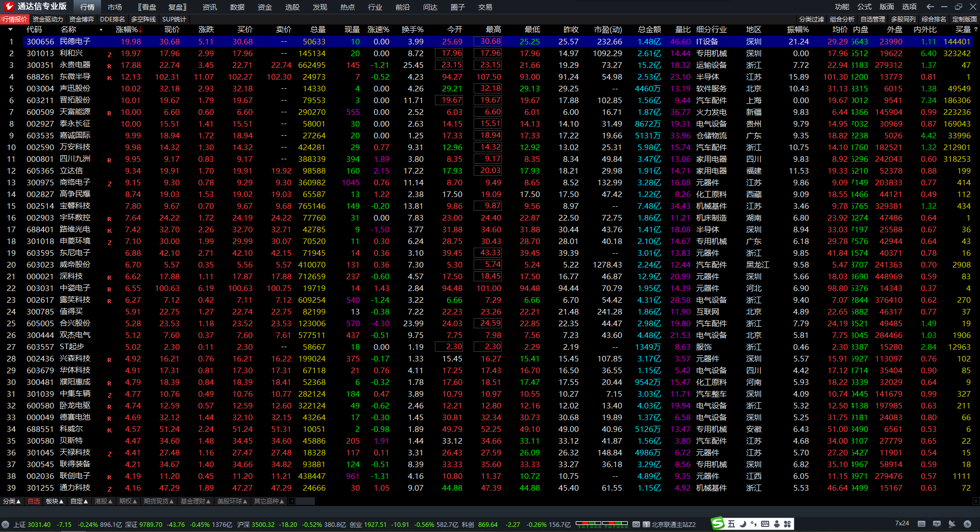Click the number 1 server badge

646,524
